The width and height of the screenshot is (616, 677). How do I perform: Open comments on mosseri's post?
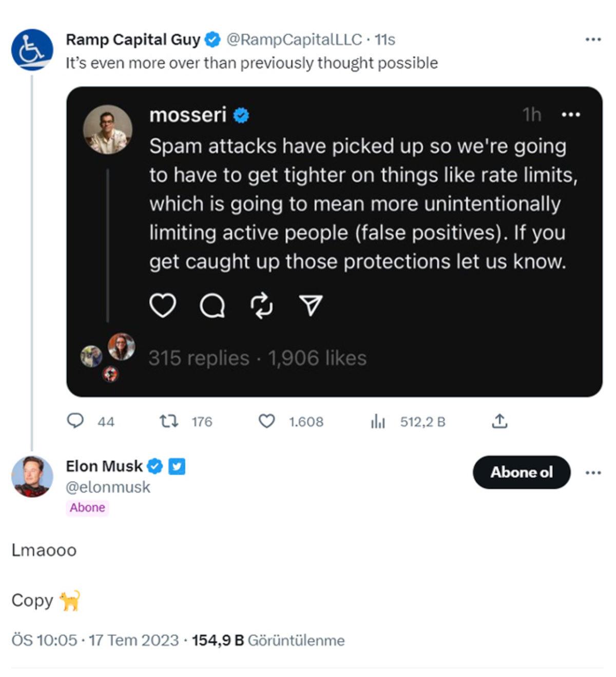(213, 306)
